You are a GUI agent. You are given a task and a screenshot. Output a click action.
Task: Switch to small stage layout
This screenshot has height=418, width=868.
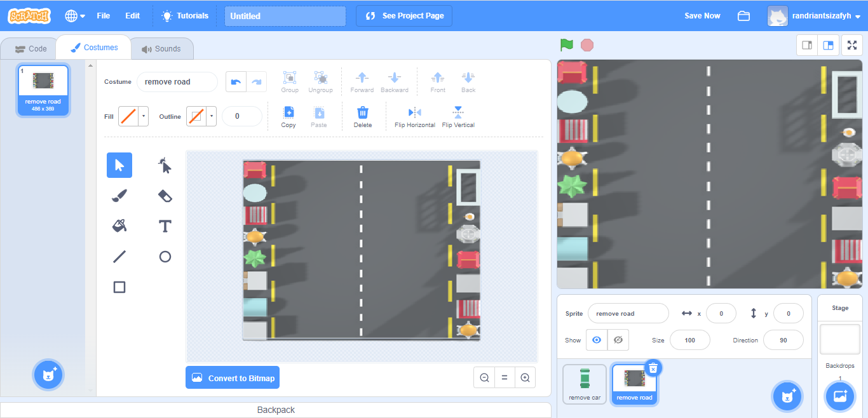[807, 45]
